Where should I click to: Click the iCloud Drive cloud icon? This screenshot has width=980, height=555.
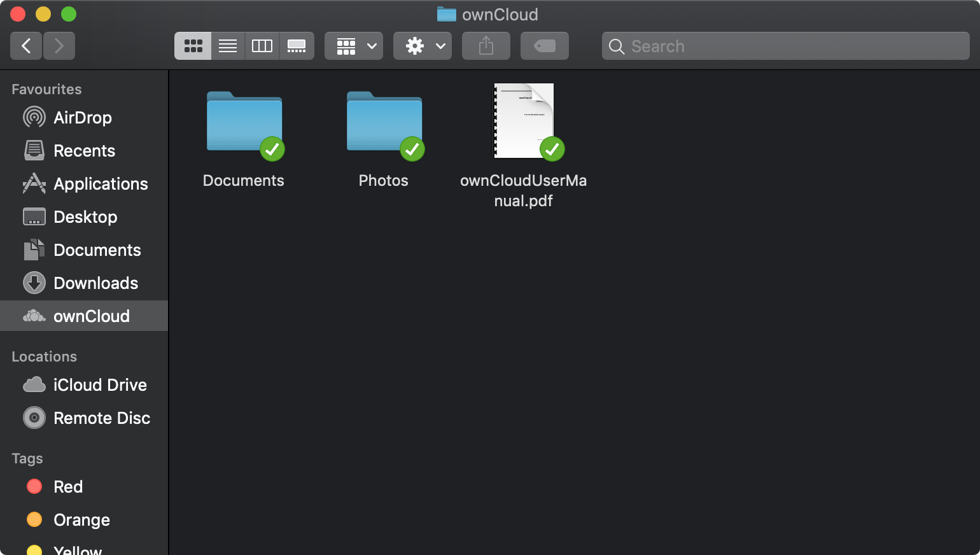(x=34, y=384)
